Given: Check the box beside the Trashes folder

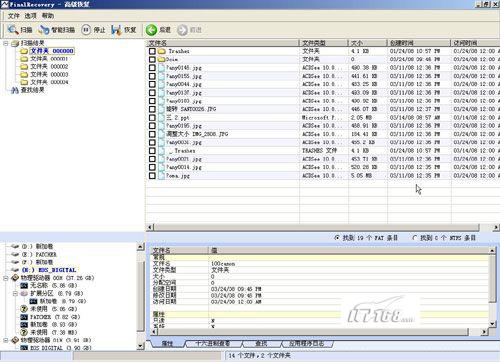Looking at the screenshot, I should (152, 51).
